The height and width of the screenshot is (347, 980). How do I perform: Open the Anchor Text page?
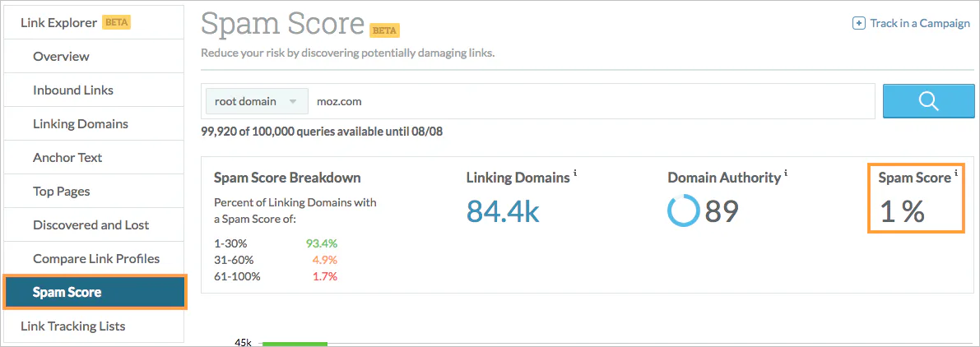[x=67, y=158]
